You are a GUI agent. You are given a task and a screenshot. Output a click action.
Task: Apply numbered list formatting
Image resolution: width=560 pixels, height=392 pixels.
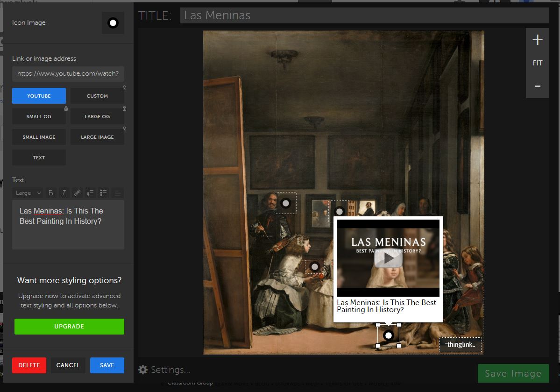pos(90,193)
